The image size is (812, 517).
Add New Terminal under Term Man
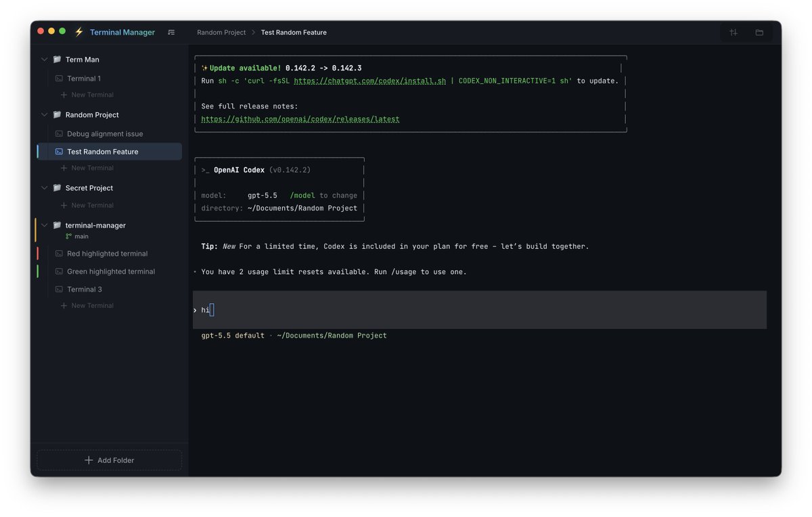87,95
